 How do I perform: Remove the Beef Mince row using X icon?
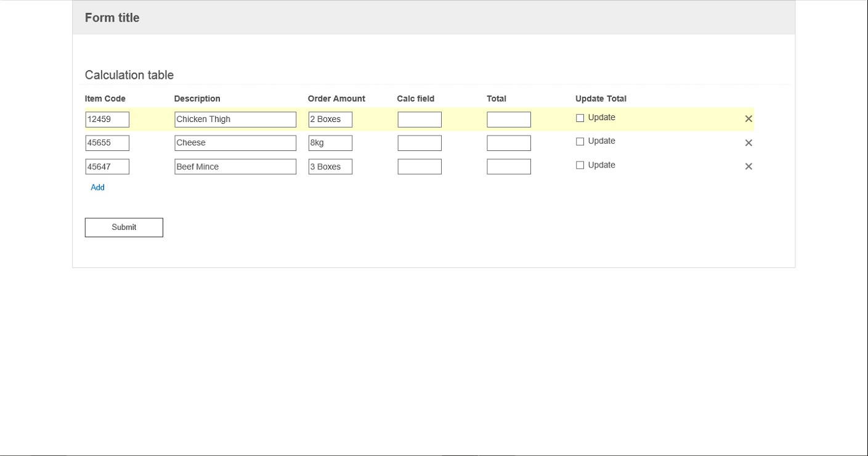pos(748,166)
